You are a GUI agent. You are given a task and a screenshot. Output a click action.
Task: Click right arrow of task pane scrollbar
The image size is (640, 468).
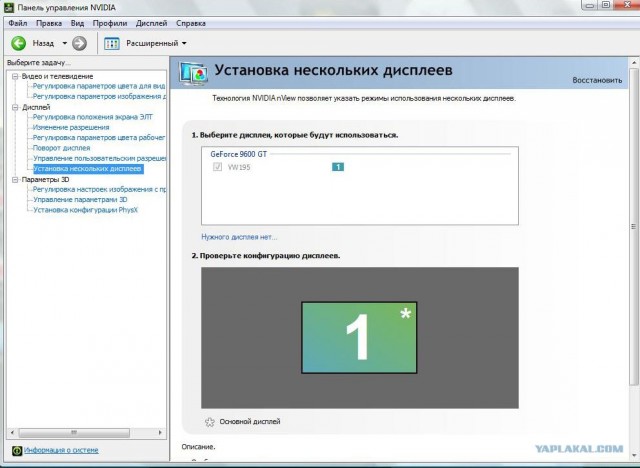(160, 433)
